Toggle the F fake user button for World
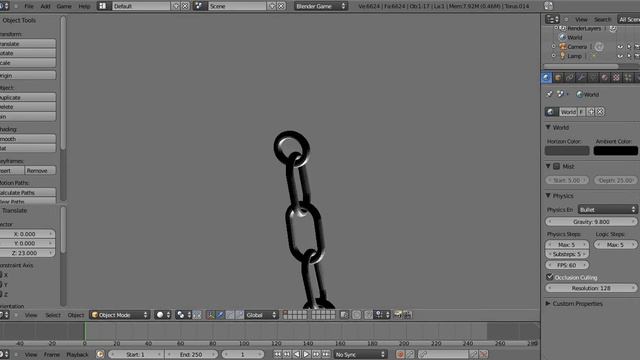Viewport: 640px width, 360px height. (581, 112)
